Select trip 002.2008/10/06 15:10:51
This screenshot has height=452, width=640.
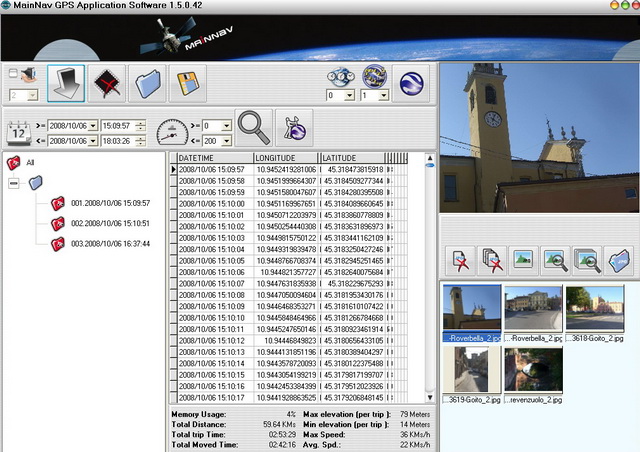point(110,223)
